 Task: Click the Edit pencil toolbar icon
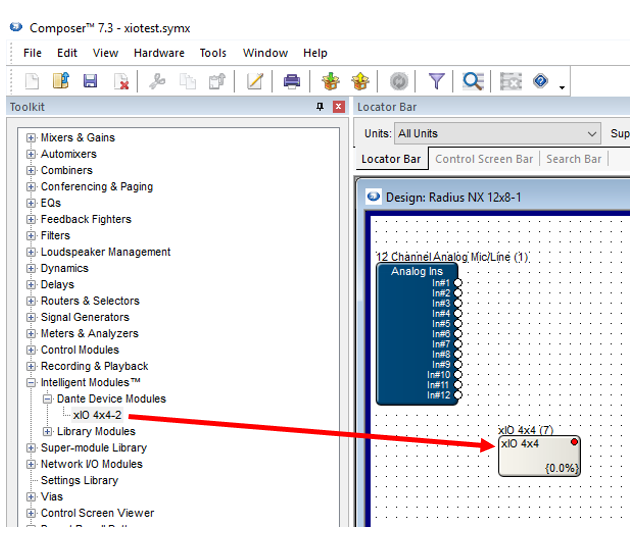(x=255, y=81)
